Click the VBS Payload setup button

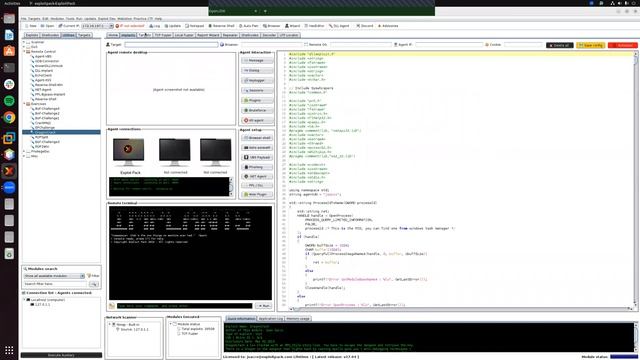point(257,157)
